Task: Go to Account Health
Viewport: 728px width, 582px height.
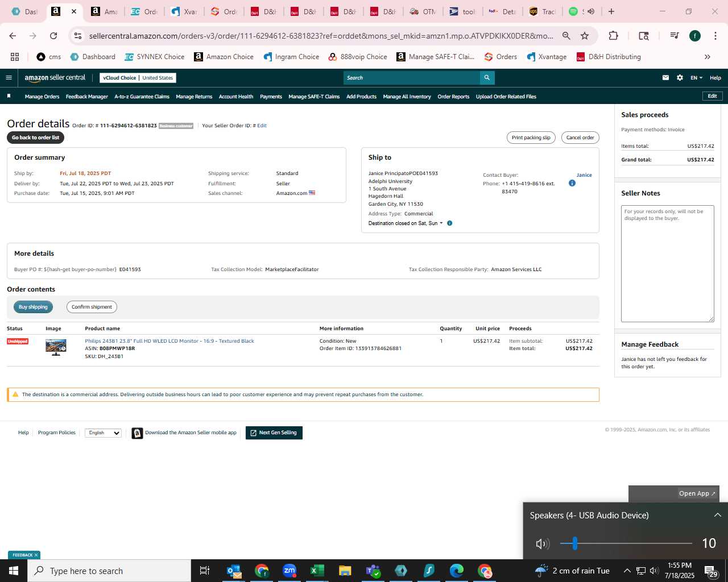Action: pyautogui.click(x=236, y=97)
